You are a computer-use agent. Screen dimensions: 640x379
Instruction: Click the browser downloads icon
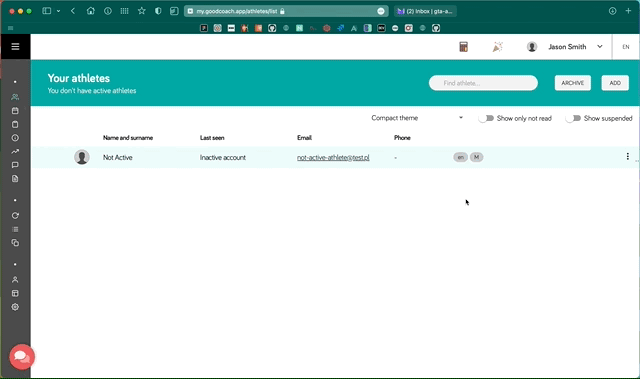pos(612,11)
